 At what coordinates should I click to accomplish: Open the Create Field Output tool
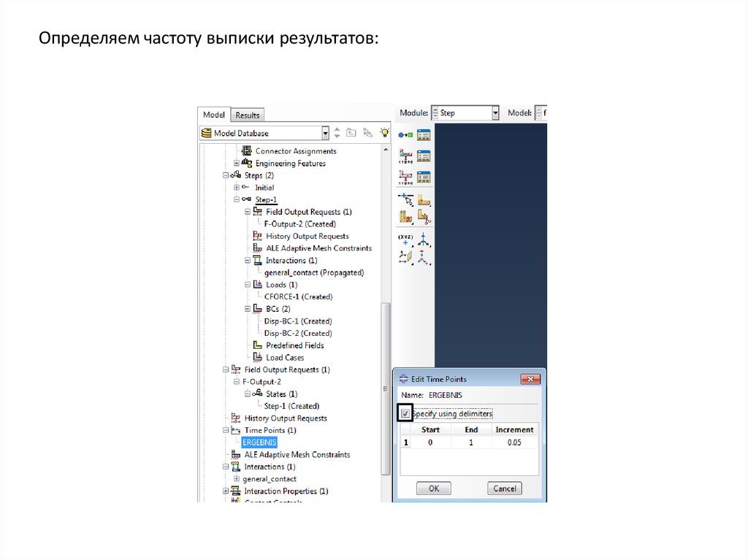pyautogui.click(x=405, y=156)
